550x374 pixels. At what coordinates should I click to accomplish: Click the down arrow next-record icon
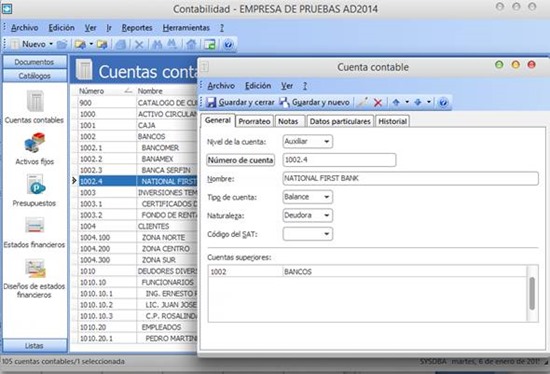418,102
